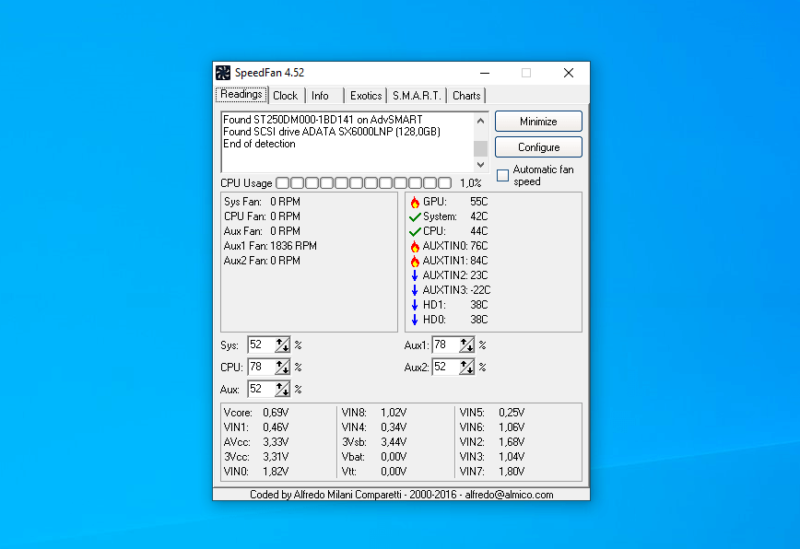Click the CPU speed spinner arrows

click(x=282, y=367)
